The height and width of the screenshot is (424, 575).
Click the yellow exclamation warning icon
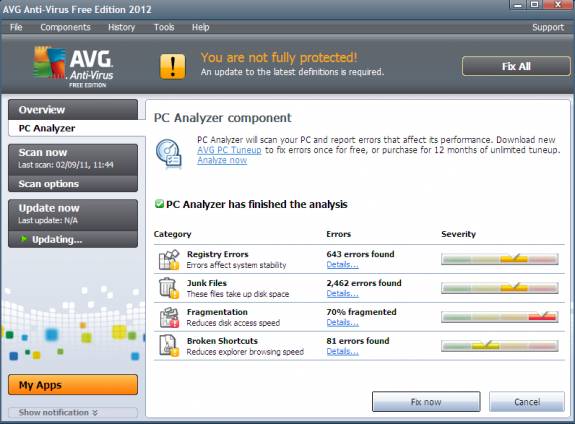coord(173,66)
